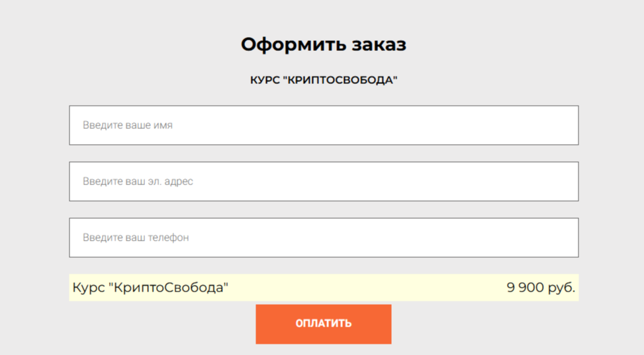Select the phone number entry box

(397, 237)
